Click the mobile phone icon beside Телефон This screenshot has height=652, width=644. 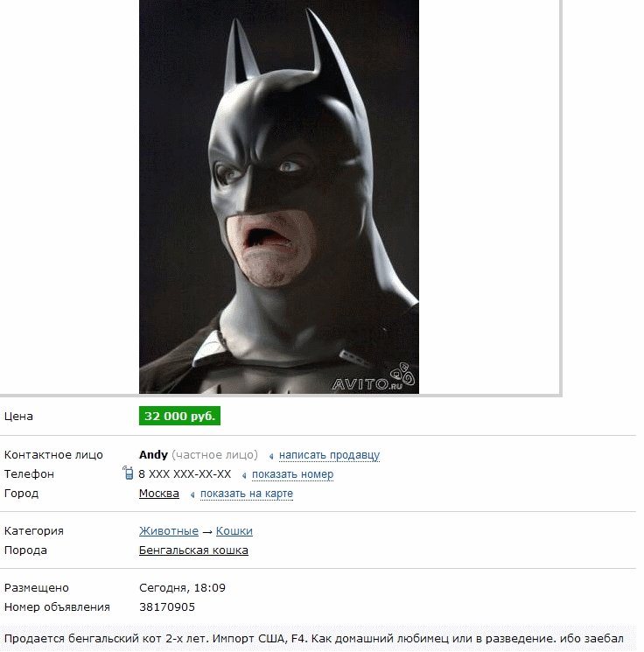(128, 473)
